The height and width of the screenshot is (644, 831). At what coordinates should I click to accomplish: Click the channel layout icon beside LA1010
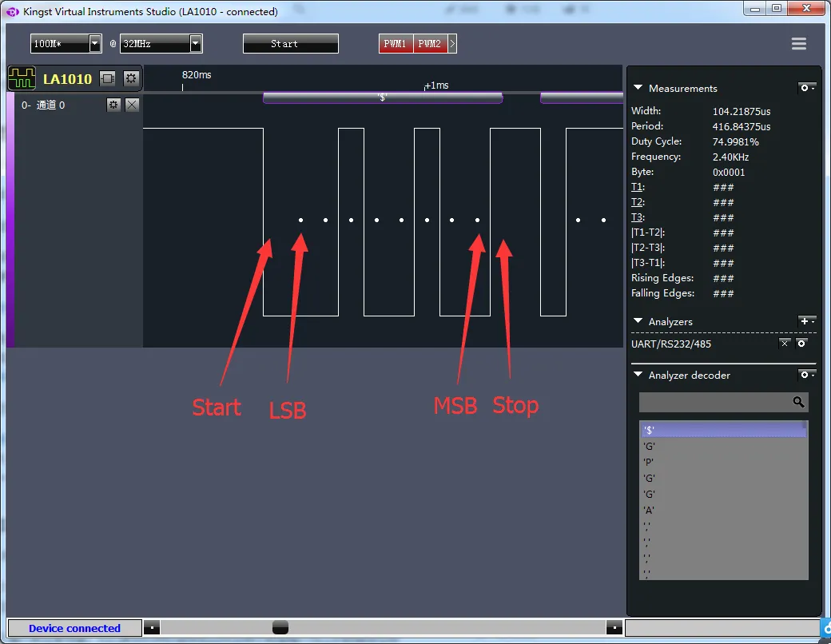click(x=108, y=78)
